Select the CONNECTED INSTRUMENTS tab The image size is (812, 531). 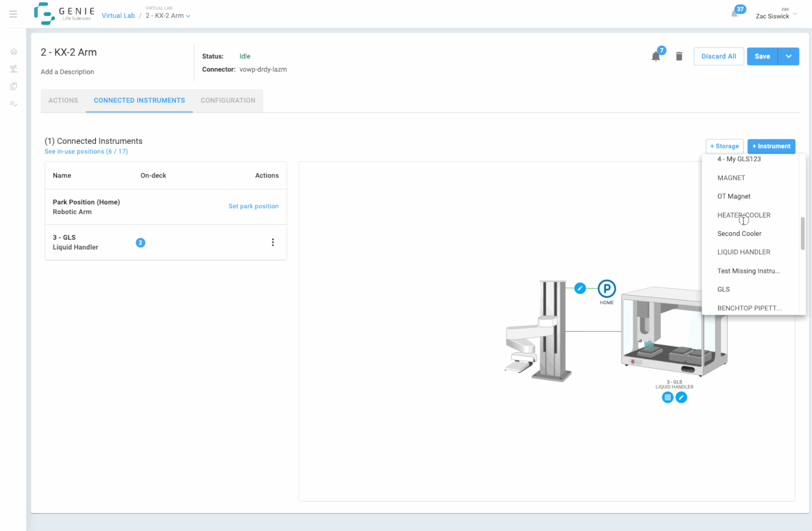click(139, 100)
